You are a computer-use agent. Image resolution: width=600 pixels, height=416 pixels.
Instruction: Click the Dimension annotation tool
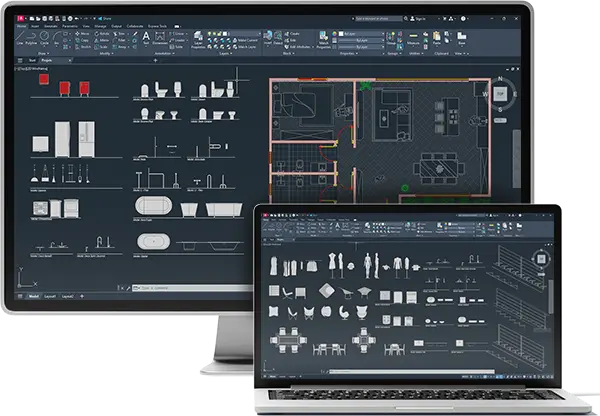click(160, 38)
